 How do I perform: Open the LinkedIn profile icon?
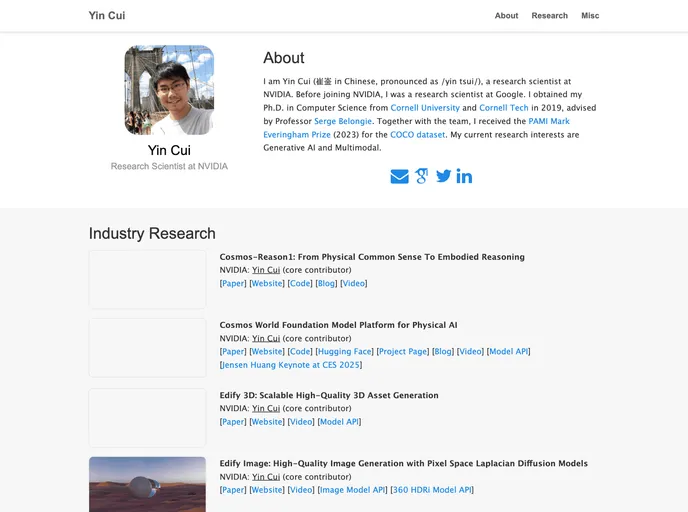pos(464,177)
